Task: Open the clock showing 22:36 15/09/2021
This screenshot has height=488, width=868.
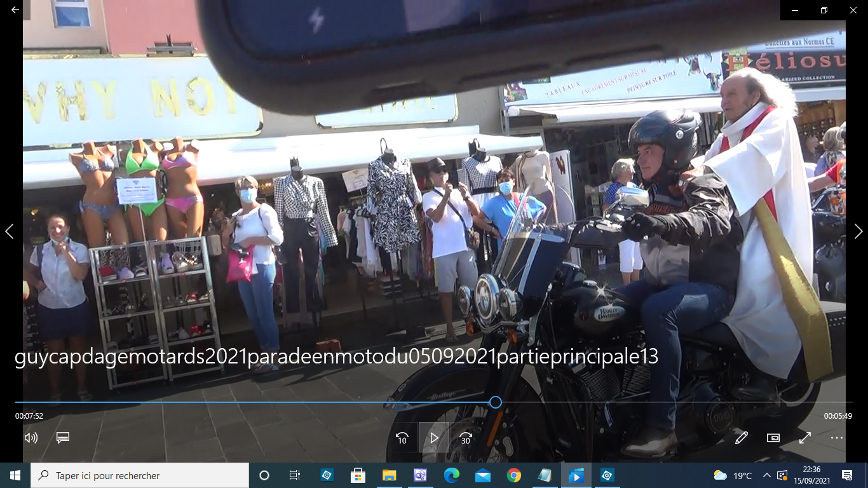Action: (811, 475)
